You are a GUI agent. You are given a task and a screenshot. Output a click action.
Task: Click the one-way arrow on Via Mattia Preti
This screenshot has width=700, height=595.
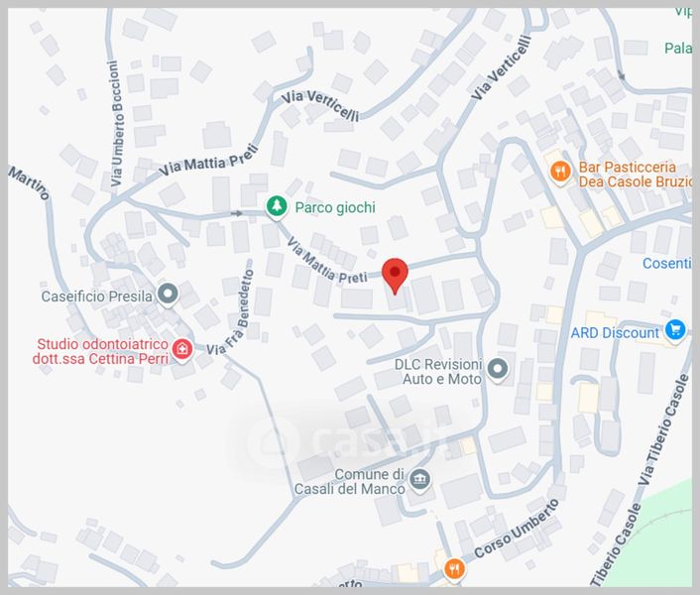tap(237, 213)
